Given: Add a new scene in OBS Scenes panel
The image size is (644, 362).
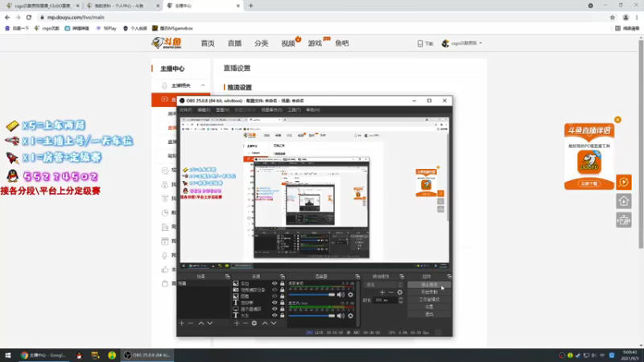Looking at the screenshot, I should (182, 323).
